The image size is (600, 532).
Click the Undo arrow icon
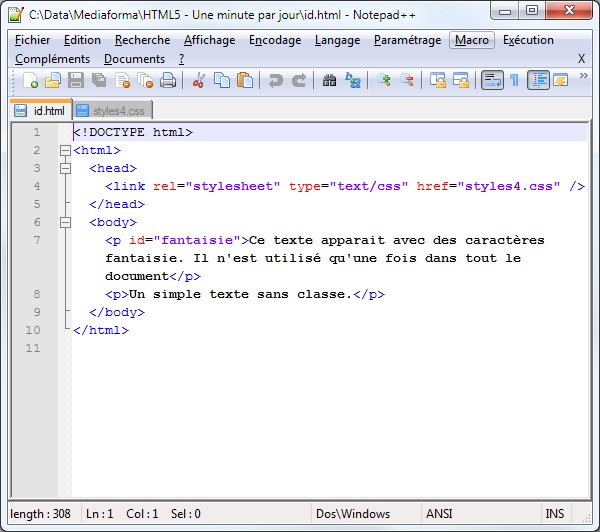275,81
